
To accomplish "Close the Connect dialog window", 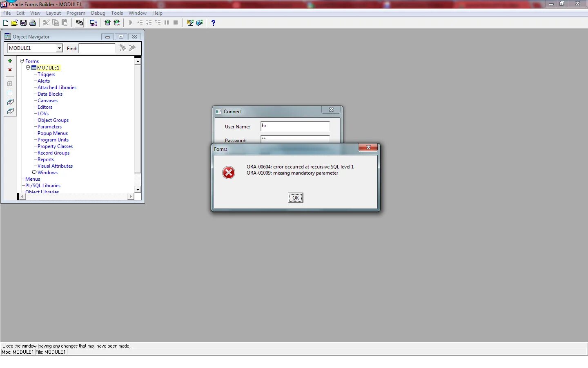I will pos(331,110).
